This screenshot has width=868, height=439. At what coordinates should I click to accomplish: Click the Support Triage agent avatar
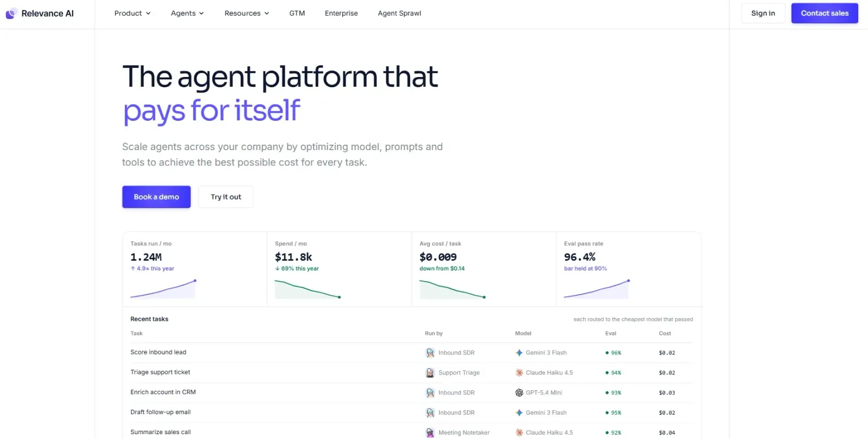tap(430, 373)
